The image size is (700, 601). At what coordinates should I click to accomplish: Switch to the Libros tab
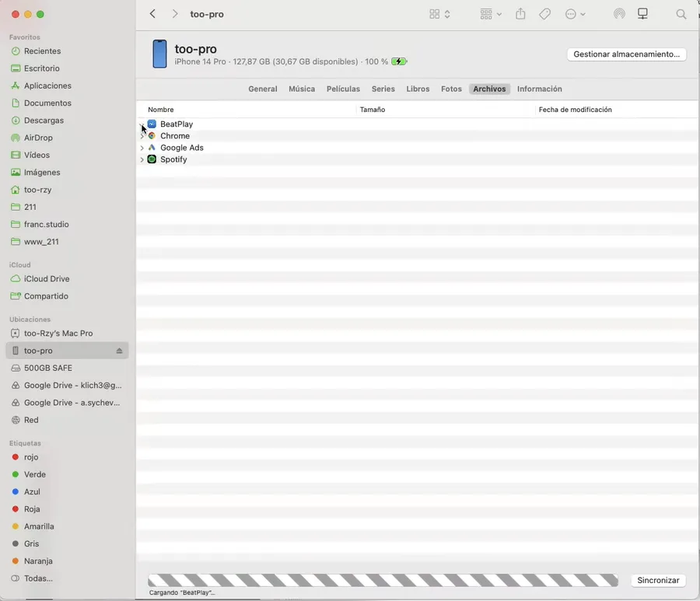click(418, 89)
